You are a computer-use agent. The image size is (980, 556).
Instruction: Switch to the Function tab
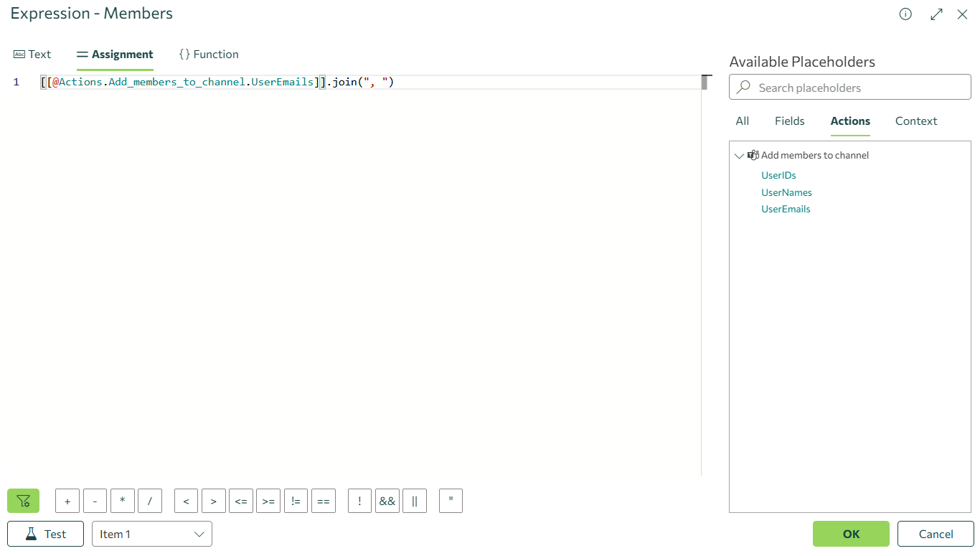point(209,55)
